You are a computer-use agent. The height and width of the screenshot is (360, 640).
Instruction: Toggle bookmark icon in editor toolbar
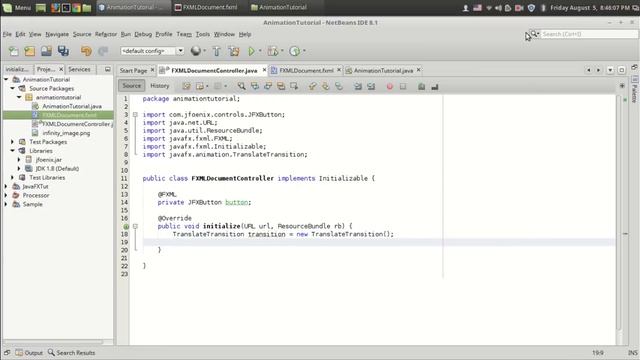(x=339, y=86)
